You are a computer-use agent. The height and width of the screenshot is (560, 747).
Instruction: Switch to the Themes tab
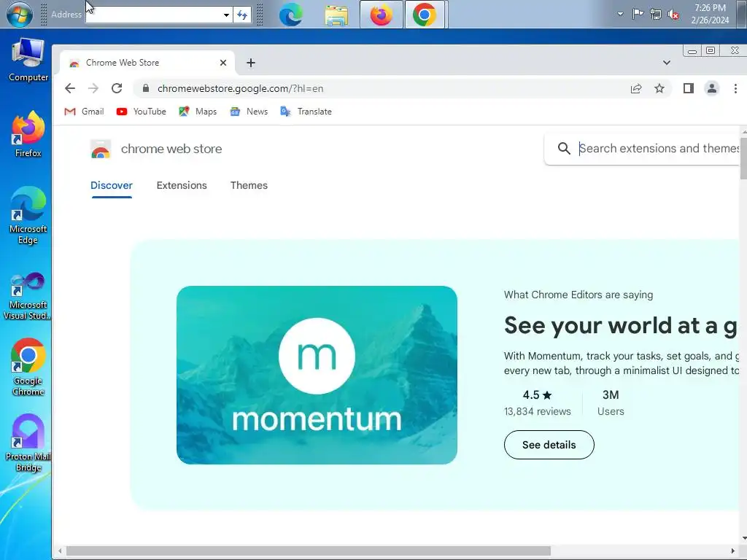tap(249, 185)
